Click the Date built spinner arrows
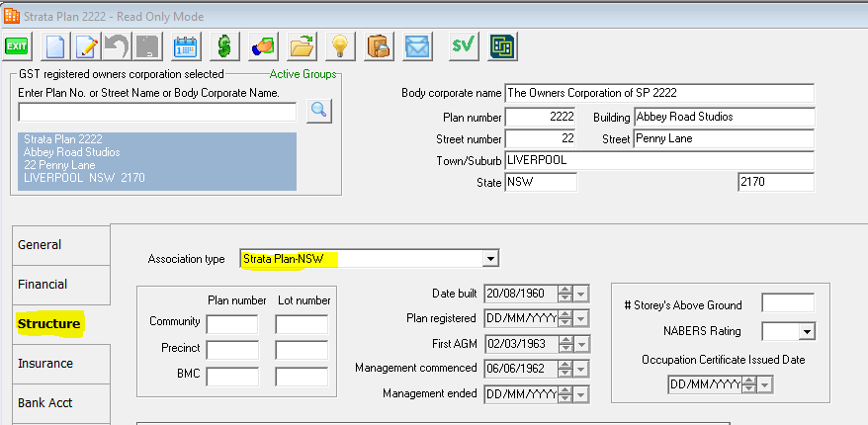Viewport: 868px width, 425px height. [565, 294]
